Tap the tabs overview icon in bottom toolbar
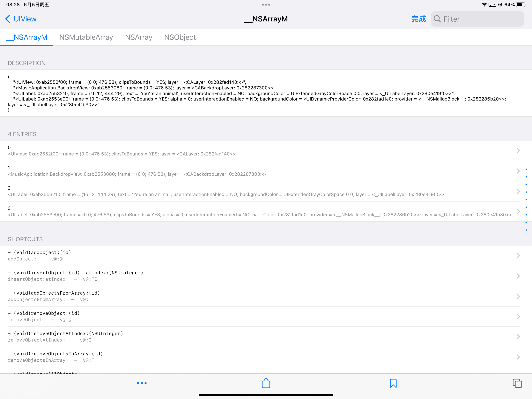The width and height of the screenshot is (532, 399). [x=517, y=383]
